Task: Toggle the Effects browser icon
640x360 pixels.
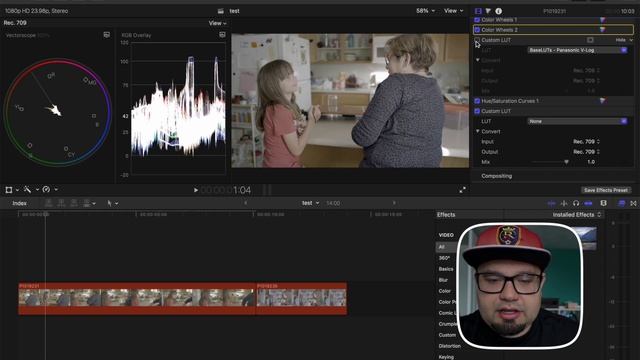Action: click(x=621, y=203)
